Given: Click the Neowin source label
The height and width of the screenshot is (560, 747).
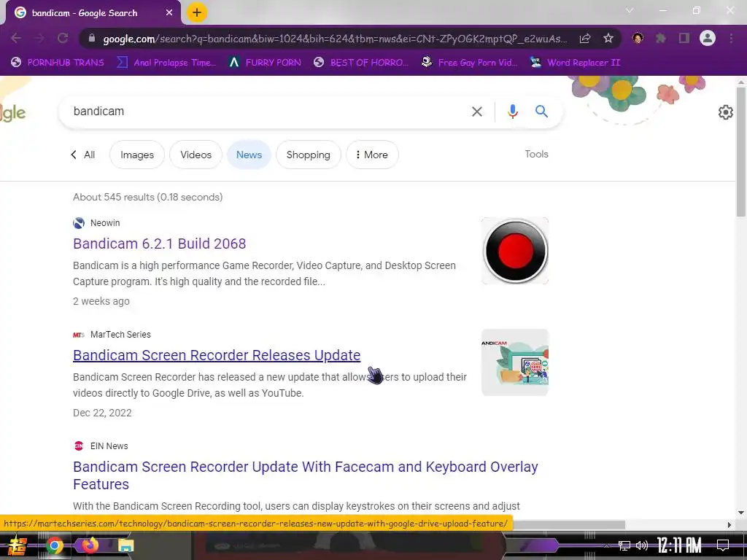Looking at the screenshot, I should (x=105, y=223).
